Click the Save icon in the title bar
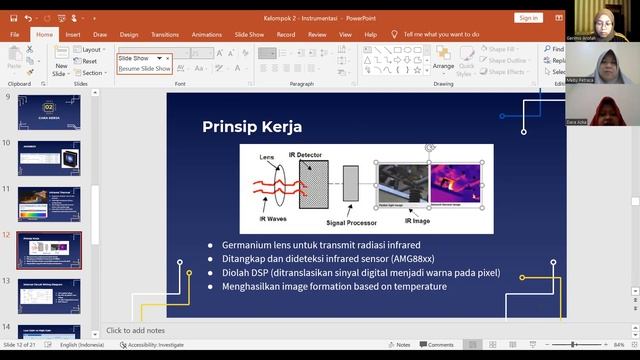Viewport: 640px width, 360px height. [13, 18]
